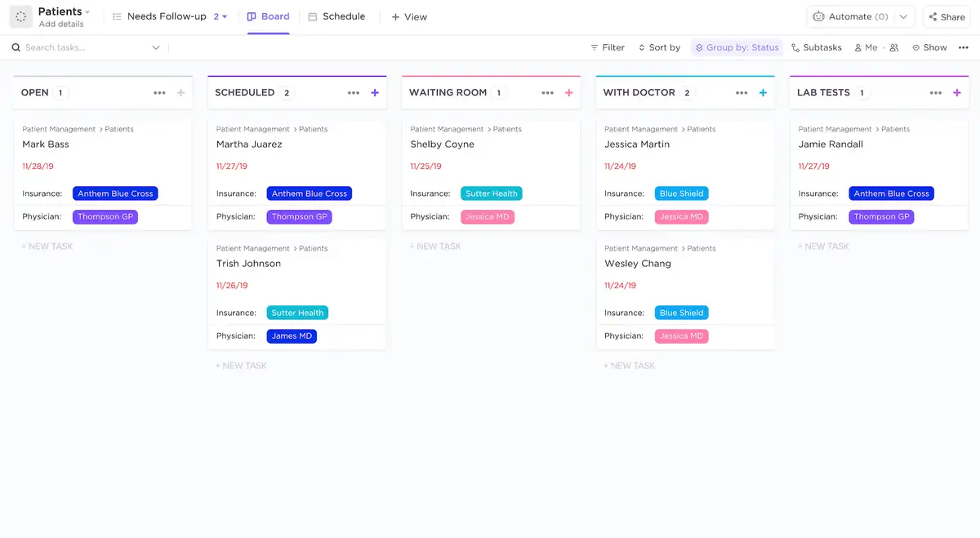Click the Sort by icon
This screenshot has height=538, width=980.
click(642, 47)
